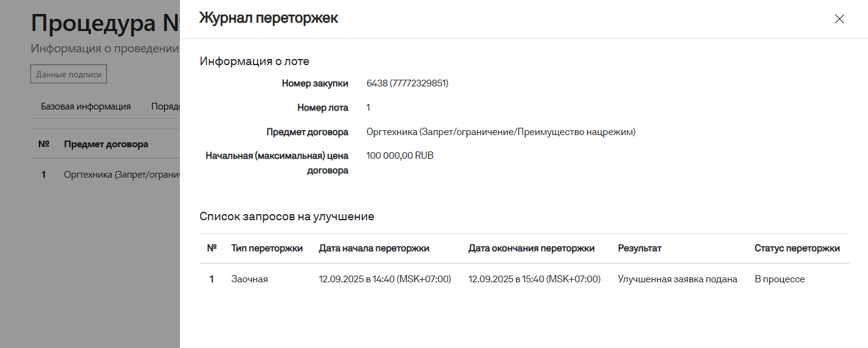Image resolution: width=868 pixels, height=348 pixels.
Task: Click the contract subject text in lot information
Action: pyautogui.click(x=500, y=132)
